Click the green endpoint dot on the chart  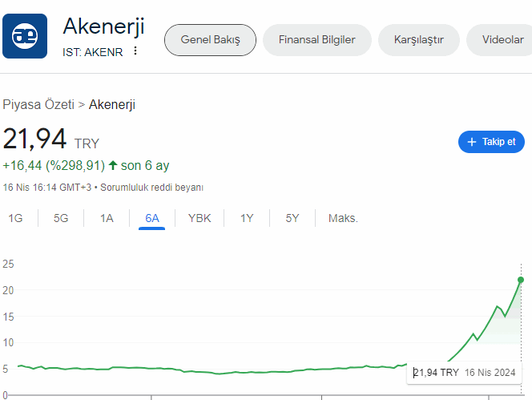coord(521,280)
